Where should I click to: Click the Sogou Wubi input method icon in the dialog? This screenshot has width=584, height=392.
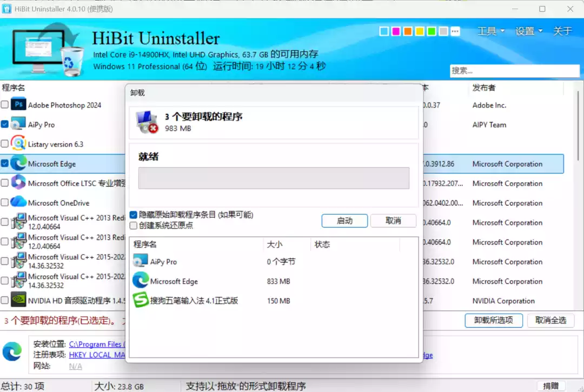tap(141, 300)
